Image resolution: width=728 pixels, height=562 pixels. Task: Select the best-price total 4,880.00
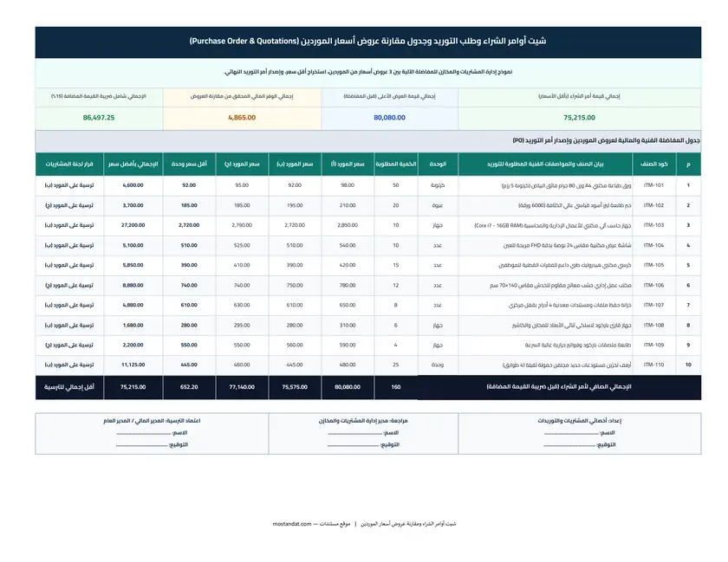tap(133, 305)
